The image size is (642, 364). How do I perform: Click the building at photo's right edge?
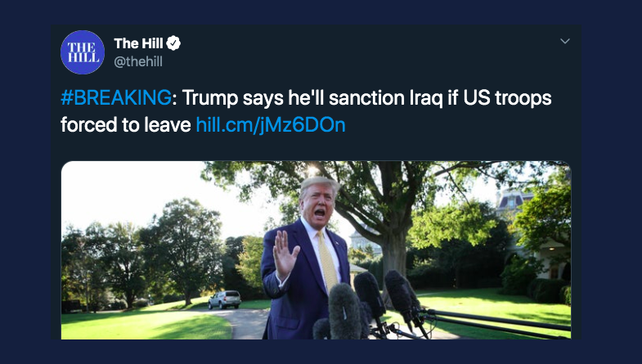[532, 233]
